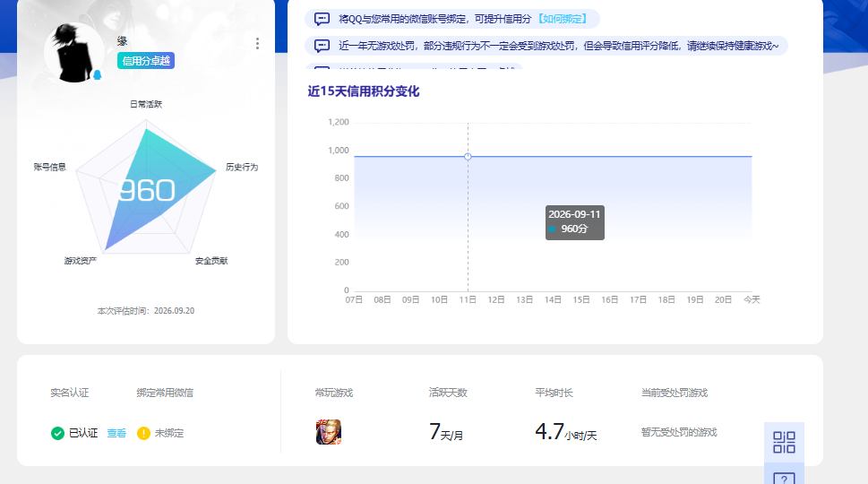868x484 pixels.
Task: Click the 2026-09-11 960分 chart tooltip
Action: click(x=574, y=222)
